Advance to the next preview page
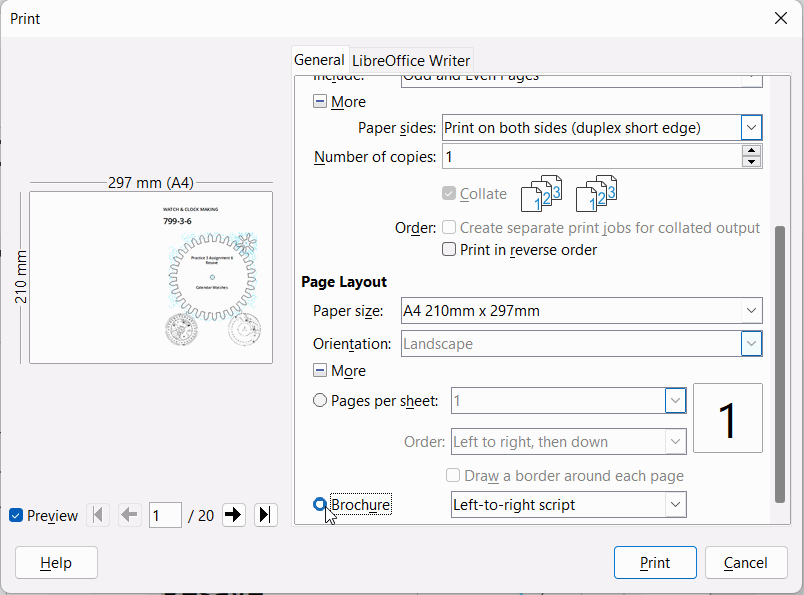 (232, 514)
